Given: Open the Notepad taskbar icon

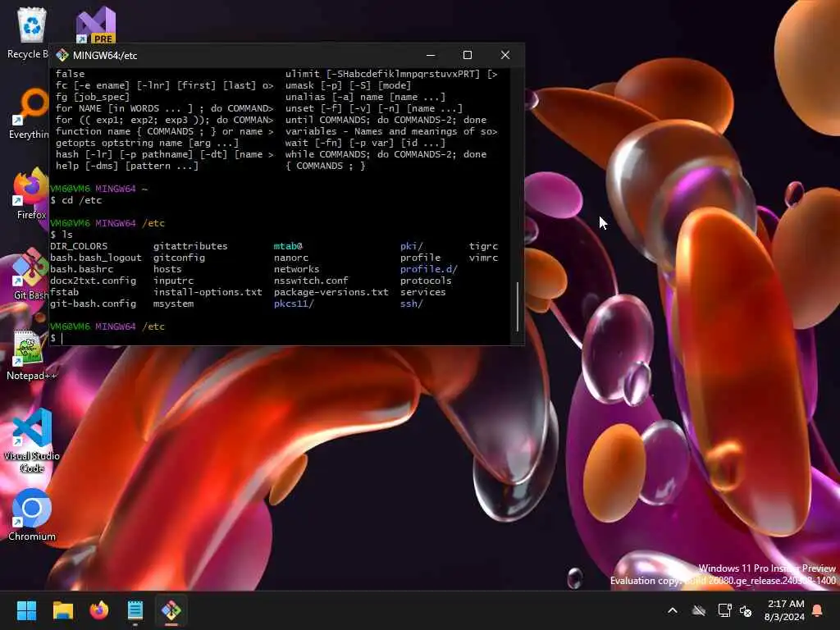Looking at the screenshot, I should (135, 610).
